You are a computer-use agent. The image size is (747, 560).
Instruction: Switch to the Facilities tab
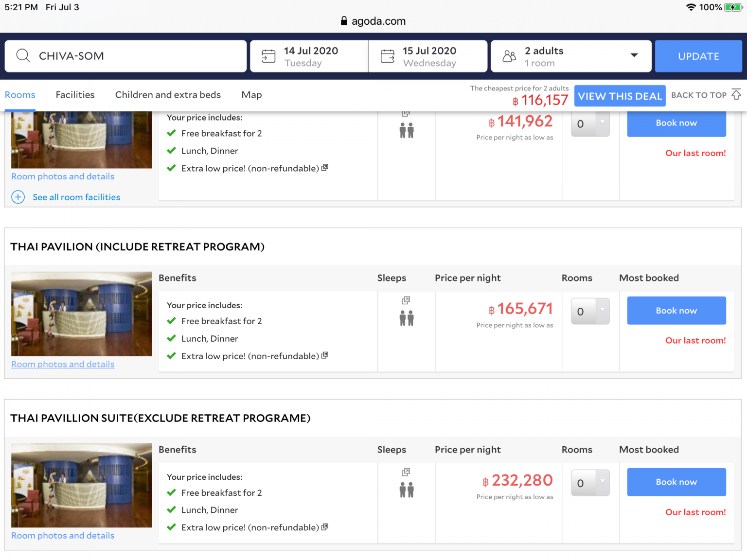point(75,95)
